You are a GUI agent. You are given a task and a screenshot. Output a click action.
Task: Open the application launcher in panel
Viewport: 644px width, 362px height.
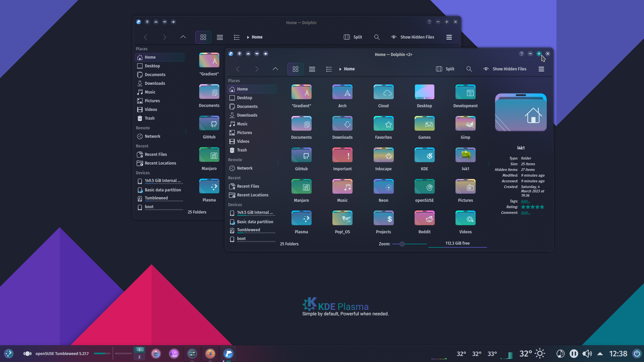point(9,354)
